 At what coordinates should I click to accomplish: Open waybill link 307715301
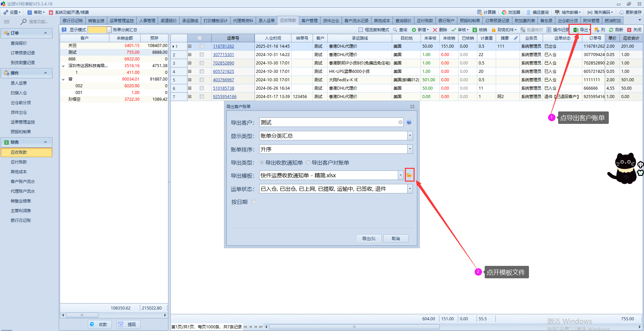click(x=223, y=55)
